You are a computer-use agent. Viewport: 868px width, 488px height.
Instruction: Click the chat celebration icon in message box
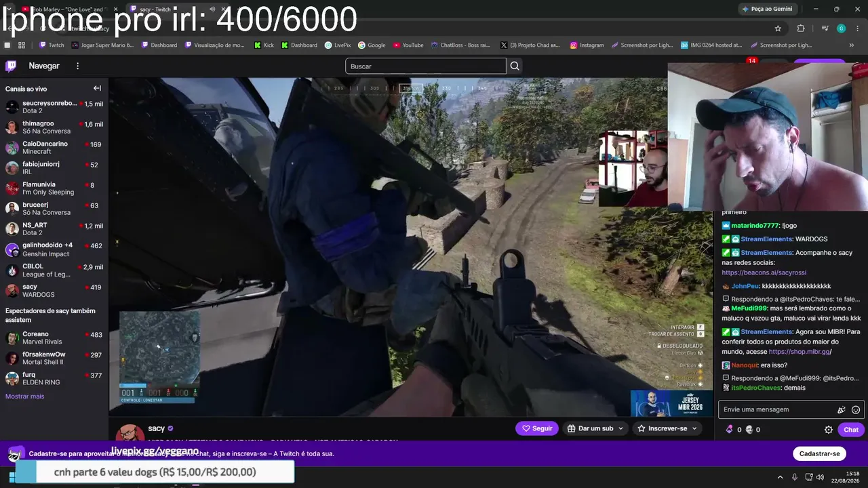(842, 409)
